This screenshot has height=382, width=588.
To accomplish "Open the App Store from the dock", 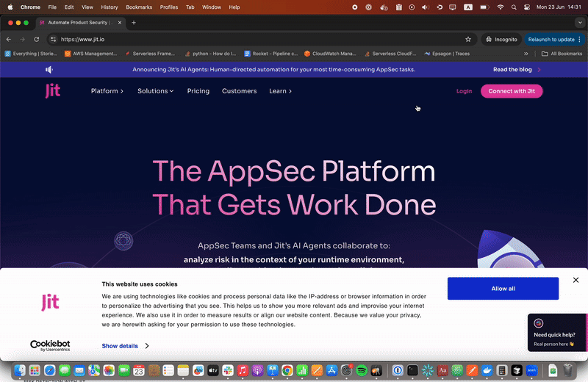I will coord(332,370).
